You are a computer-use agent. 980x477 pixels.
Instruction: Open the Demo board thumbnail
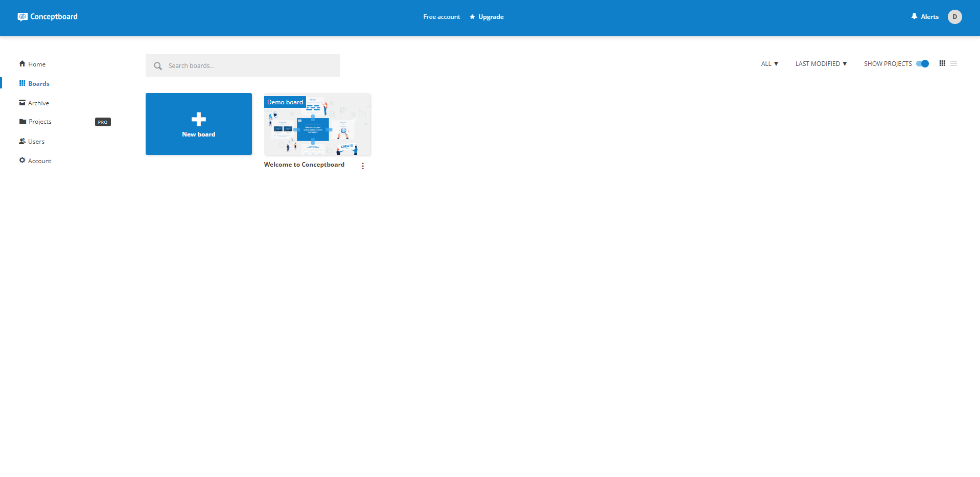click(x=317, y=124)
